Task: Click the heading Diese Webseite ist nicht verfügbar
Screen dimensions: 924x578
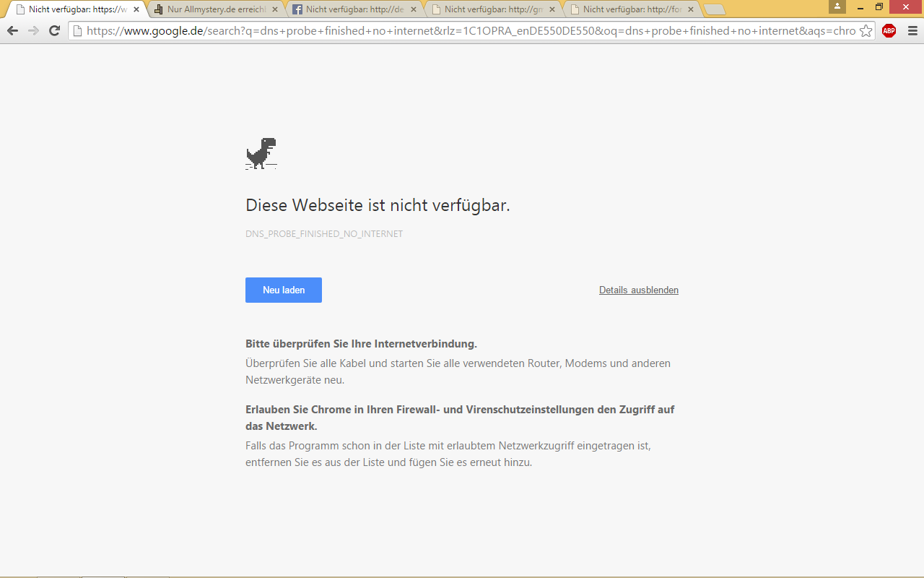Action: 378,205
